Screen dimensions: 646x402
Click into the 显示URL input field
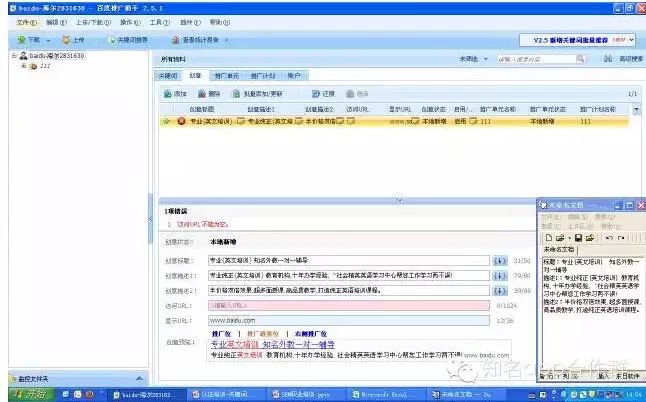[349, 320]
